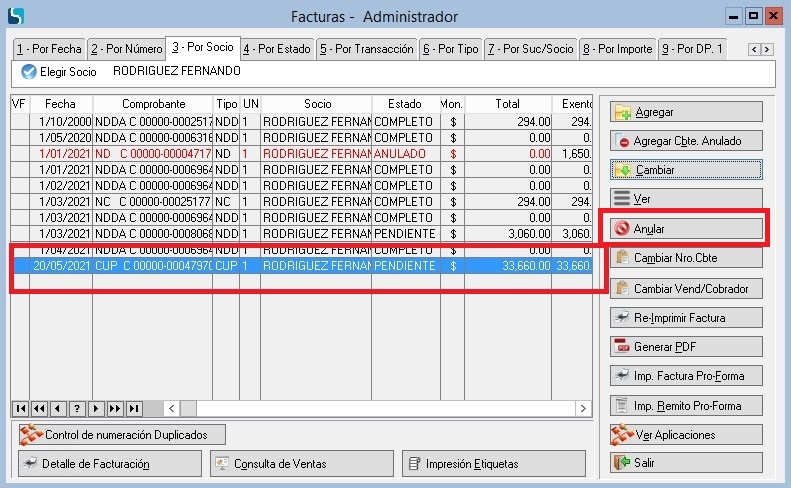Switch to the 4 - Por Estado tab
The width and height of the screenshot is (791, 488).
tap(277, 48)
